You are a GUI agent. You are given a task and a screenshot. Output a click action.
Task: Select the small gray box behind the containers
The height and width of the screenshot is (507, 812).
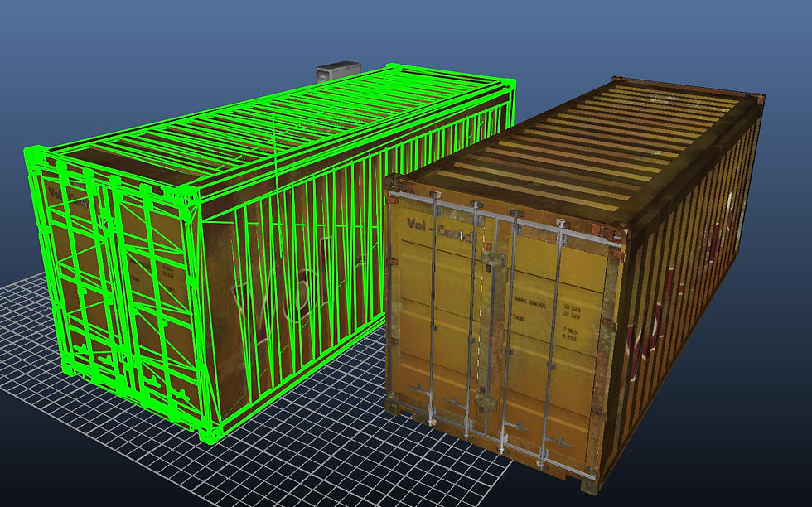[x=337, y=71]
